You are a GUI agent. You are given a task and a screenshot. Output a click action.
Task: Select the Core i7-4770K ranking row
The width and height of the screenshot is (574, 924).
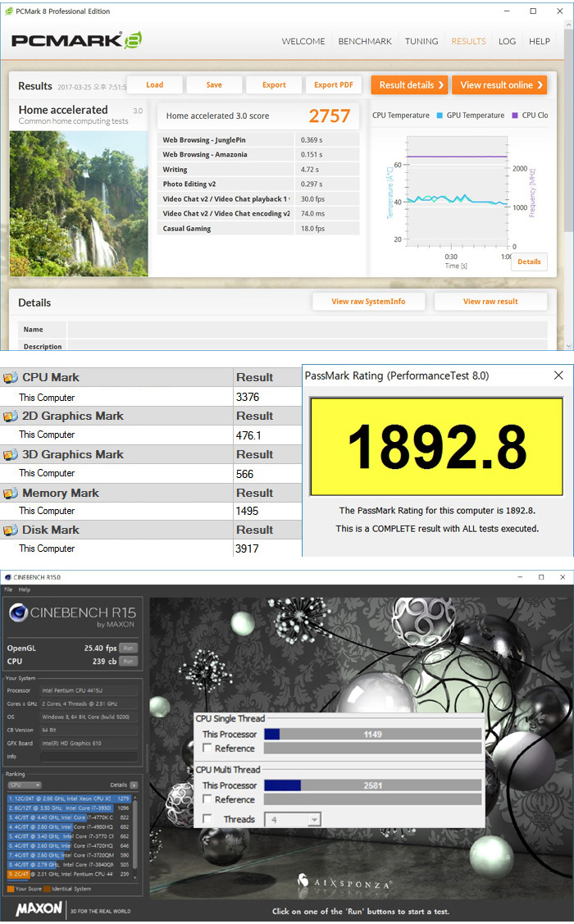69,817
